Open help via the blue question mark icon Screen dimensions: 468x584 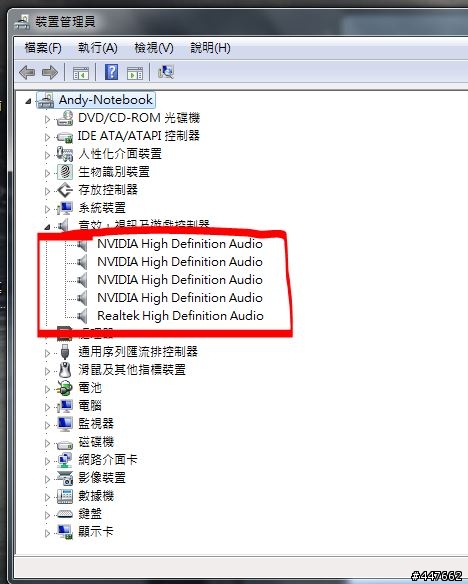click(111, 72)
